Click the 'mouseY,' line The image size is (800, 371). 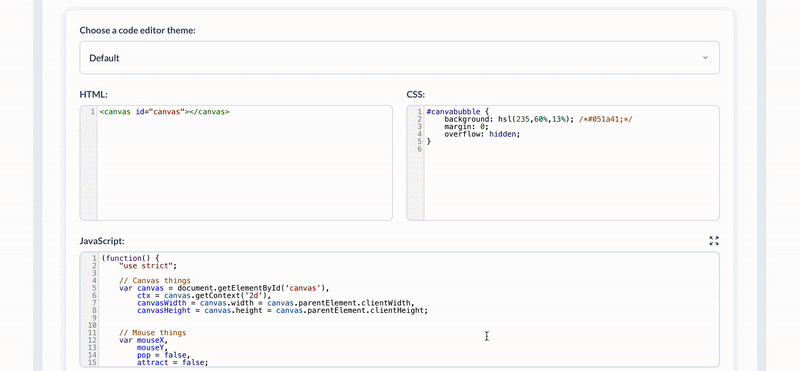[153, 348]
